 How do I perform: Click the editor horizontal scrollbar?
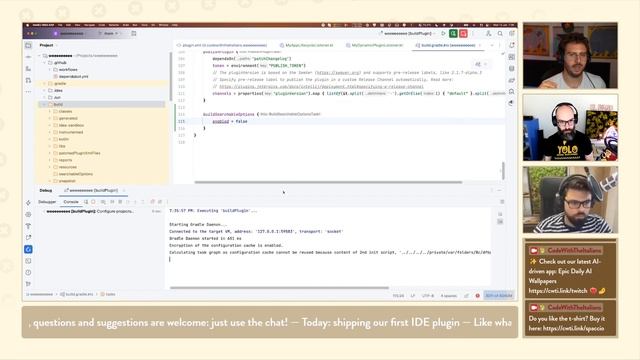coord(328,182)
